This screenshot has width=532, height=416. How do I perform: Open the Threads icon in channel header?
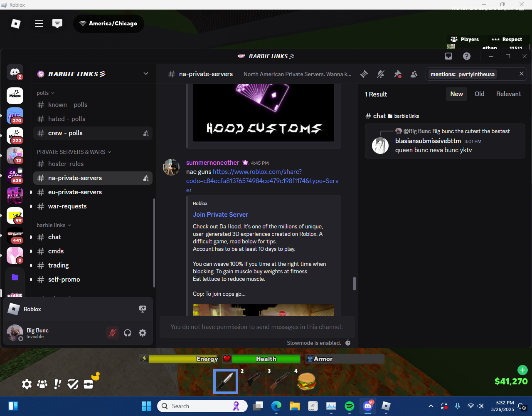pyautogui.click(x=364, y=74)
